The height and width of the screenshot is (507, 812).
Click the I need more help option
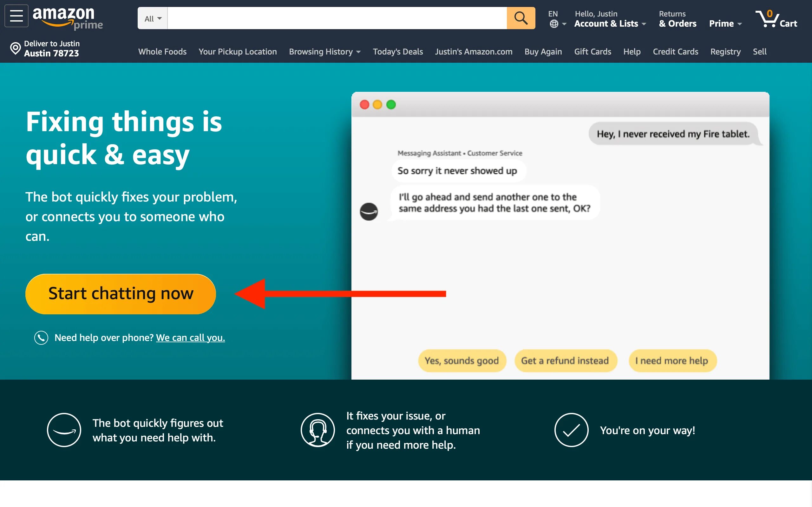(x=672, y=360)
